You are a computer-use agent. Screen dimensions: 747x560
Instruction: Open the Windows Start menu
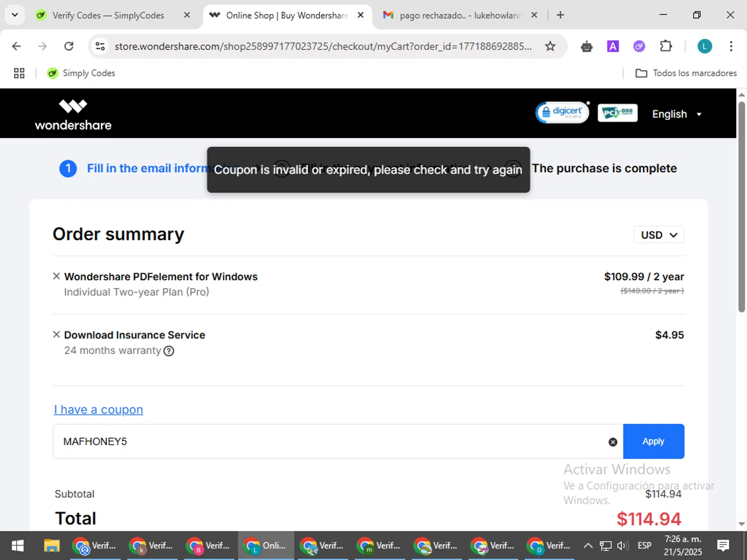[x=17, y=546]
